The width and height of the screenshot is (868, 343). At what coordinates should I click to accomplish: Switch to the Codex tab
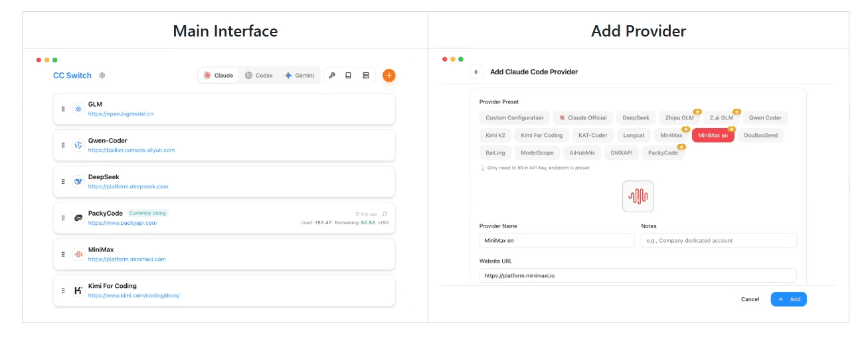pos(258,76)
